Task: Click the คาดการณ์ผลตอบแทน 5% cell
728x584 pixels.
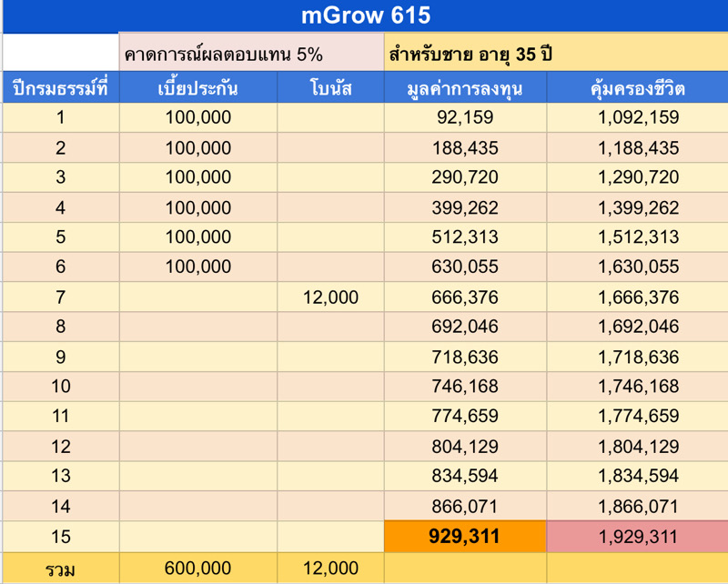Action: tap(250, 54)
